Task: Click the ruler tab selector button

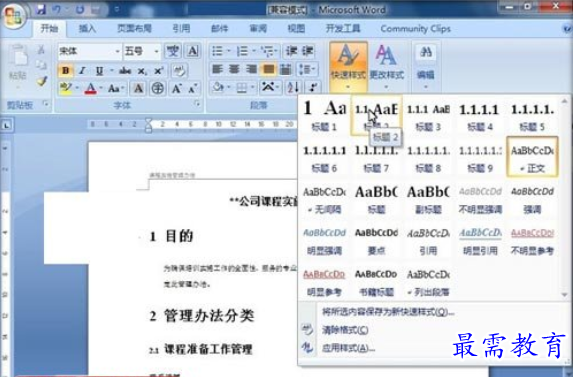Action: point(7,126)
